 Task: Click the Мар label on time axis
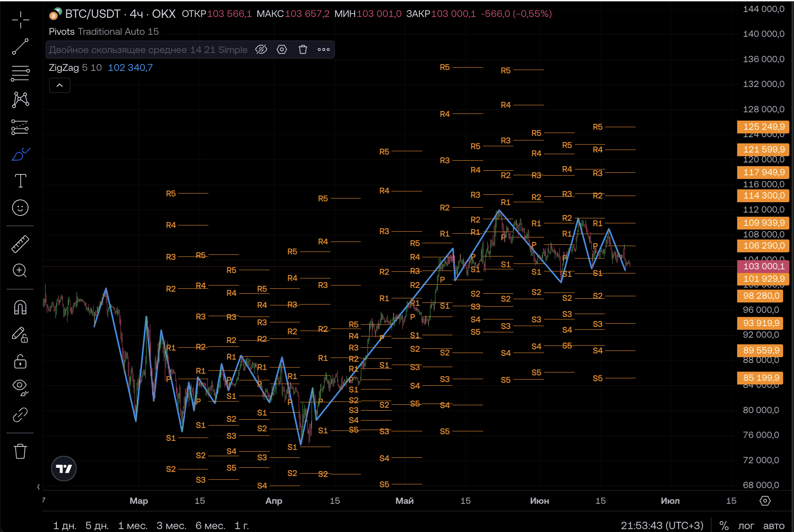pyautogui.click(x=139, y=501)
